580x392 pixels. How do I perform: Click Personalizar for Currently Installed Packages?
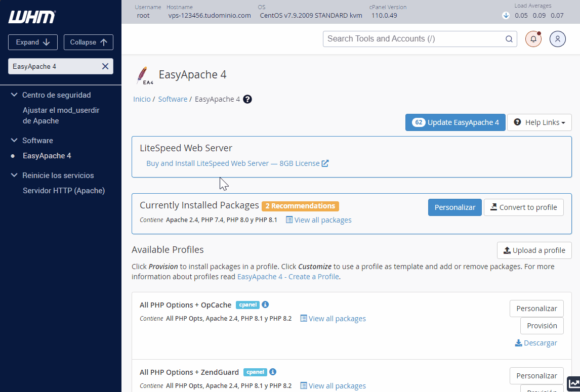click(455, 207)
